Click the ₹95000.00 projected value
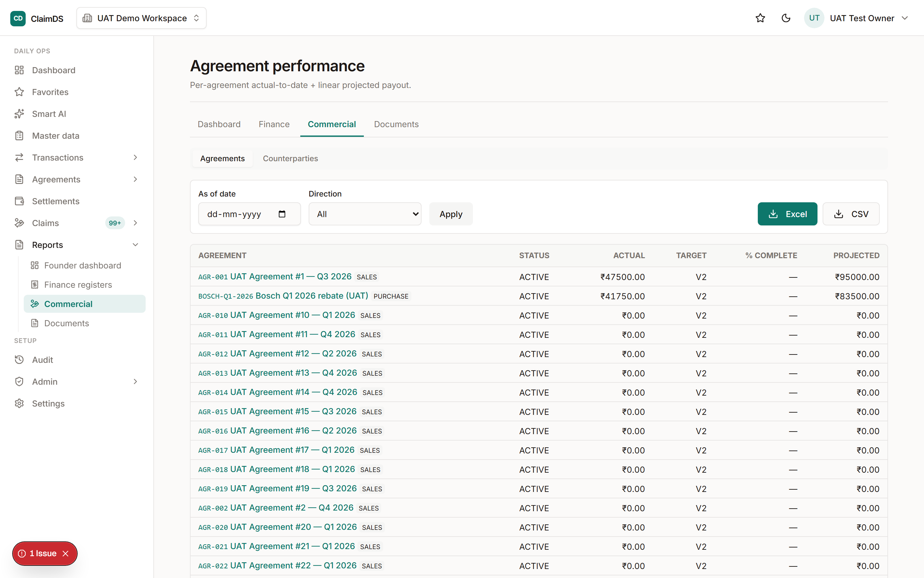 (x=857, y=277)
